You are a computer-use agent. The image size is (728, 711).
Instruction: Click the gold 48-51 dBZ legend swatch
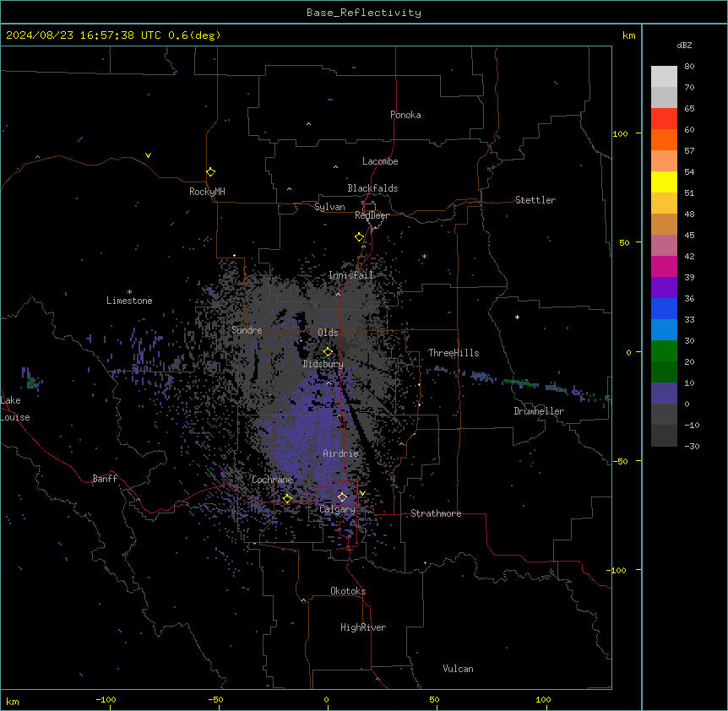(x=664, y=204)
